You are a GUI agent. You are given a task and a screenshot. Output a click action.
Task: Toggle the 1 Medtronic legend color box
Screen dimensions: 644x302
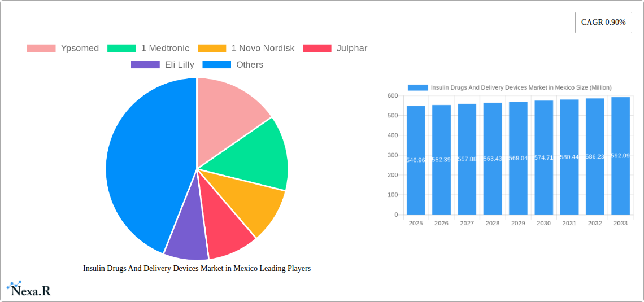pos(121,49)
